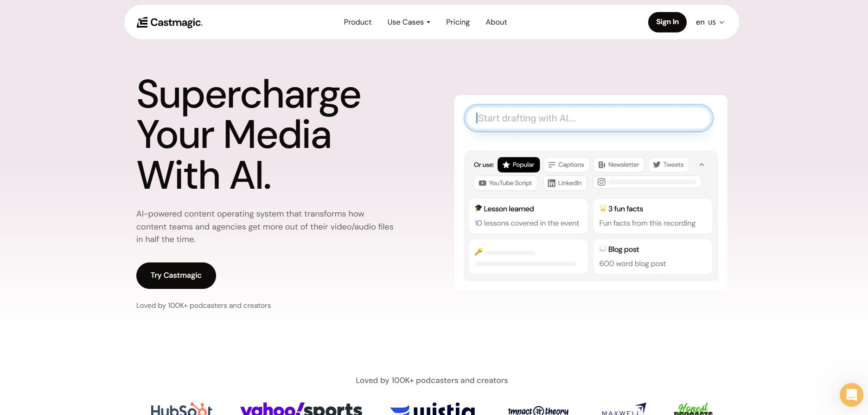Open the en US language dropdown

click(710, 22)
